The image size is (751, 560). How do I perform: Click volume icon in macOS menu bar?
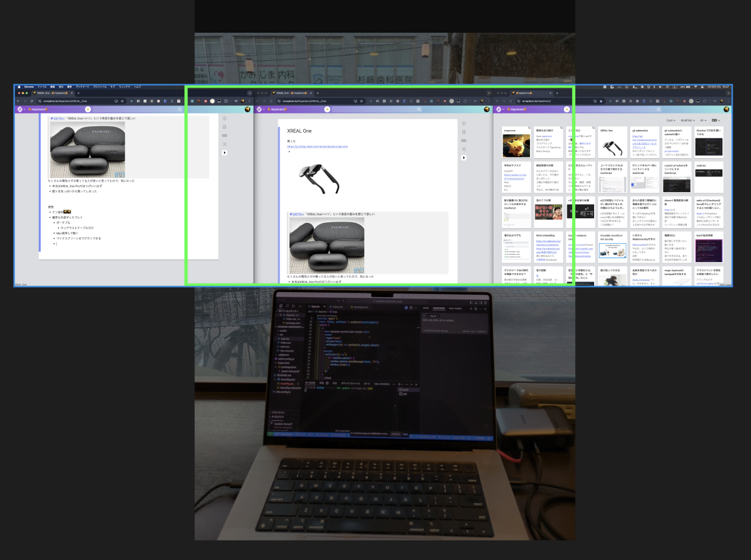point(661,87)
